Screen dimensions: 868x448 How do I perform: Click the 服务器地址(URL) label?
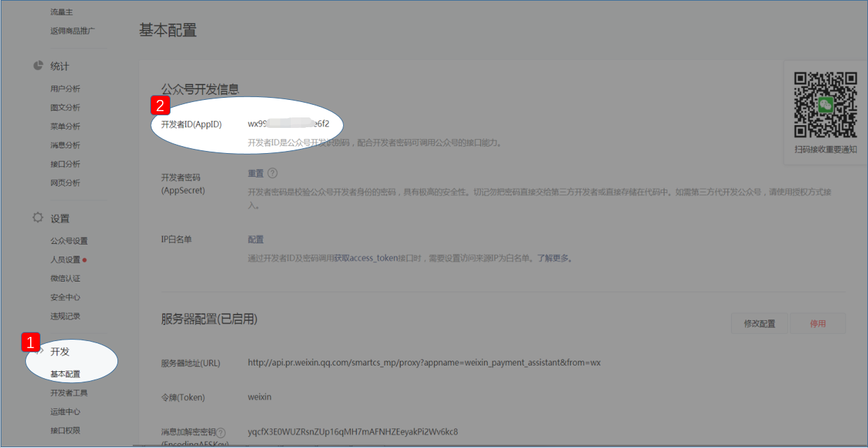[191, 363]
